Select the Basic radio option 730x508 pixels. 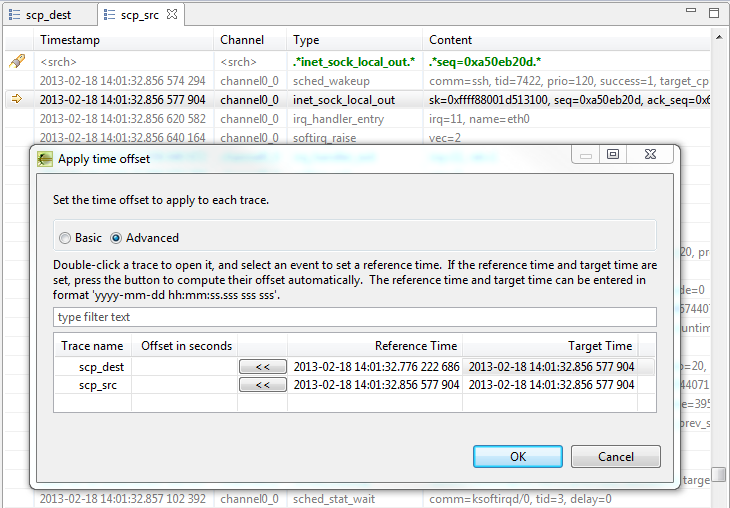66,238
